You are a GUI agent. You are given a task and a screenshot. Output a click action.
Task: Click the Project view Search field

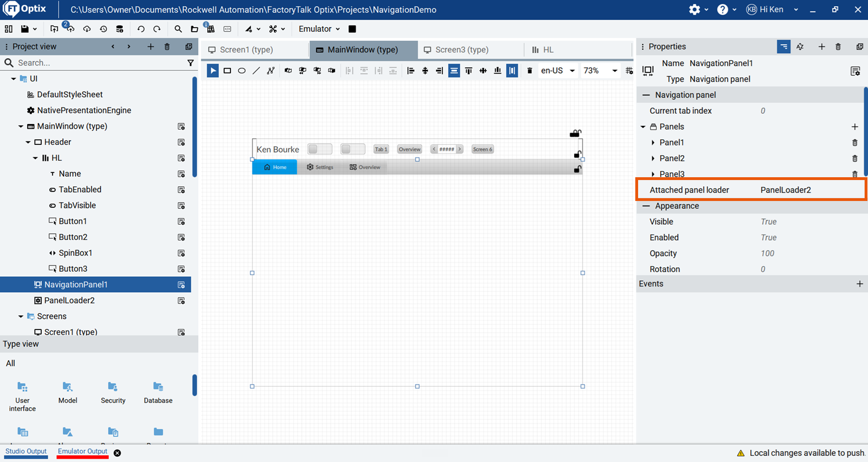tap(100, 63)
